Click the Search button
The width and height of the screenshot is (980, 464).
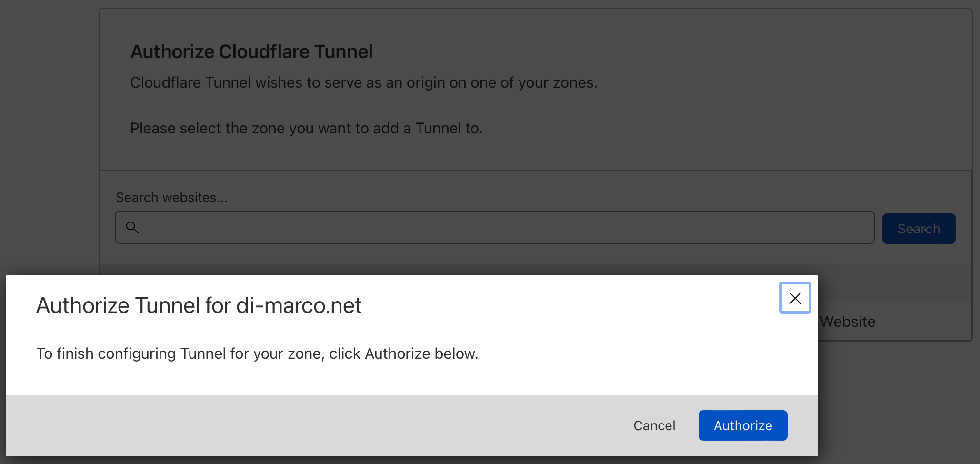pos(919,228)
